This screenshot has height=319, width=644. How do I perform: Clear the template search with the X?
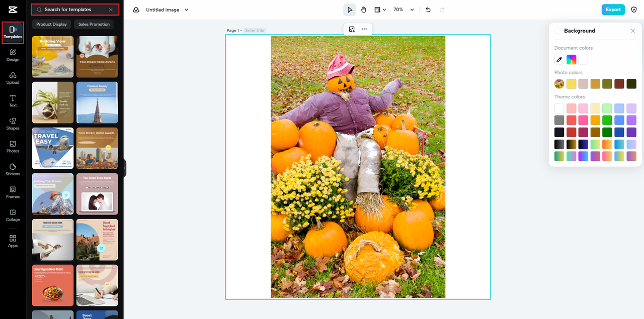tap(111, 10)
